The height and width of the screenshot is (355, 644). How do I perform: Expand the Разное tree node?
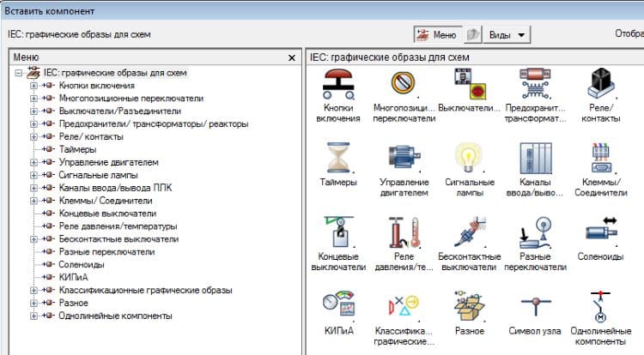pyautogui.click(x=33, y=303)
